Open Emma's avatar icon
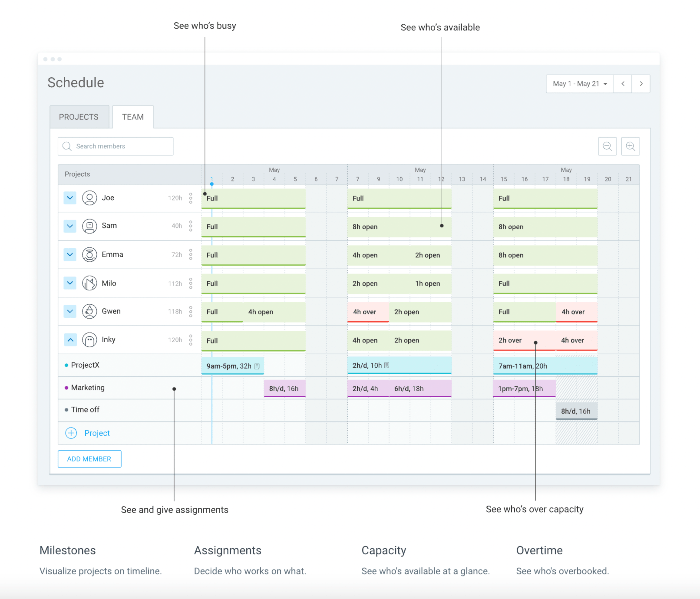This screenshot has width=700, height=599. pos(89,254)
